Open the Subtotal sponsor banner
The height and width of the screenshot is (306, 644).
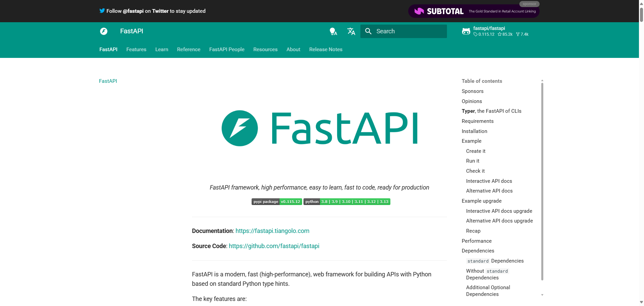tap(474, 11)
